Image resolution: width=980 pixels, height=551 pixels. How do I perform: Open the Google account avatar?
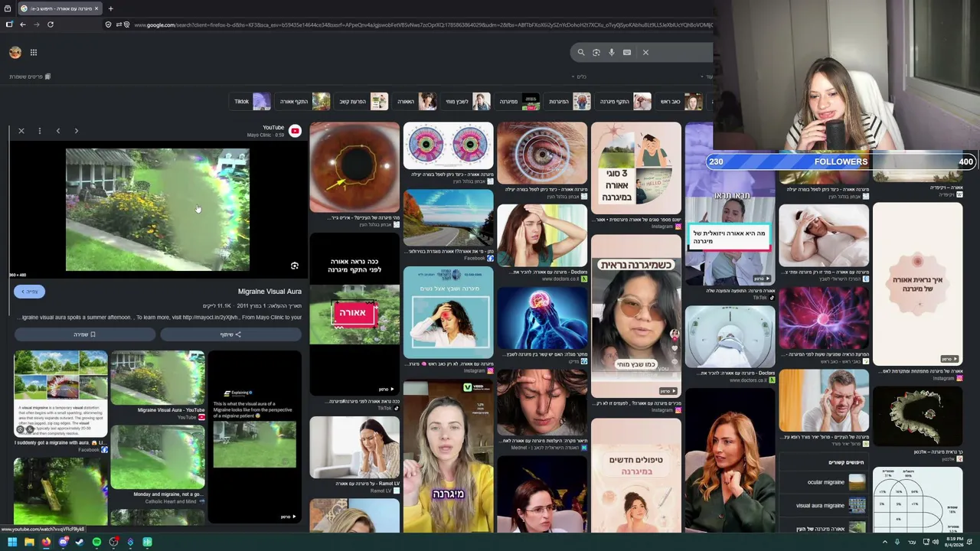pos(15,52)
